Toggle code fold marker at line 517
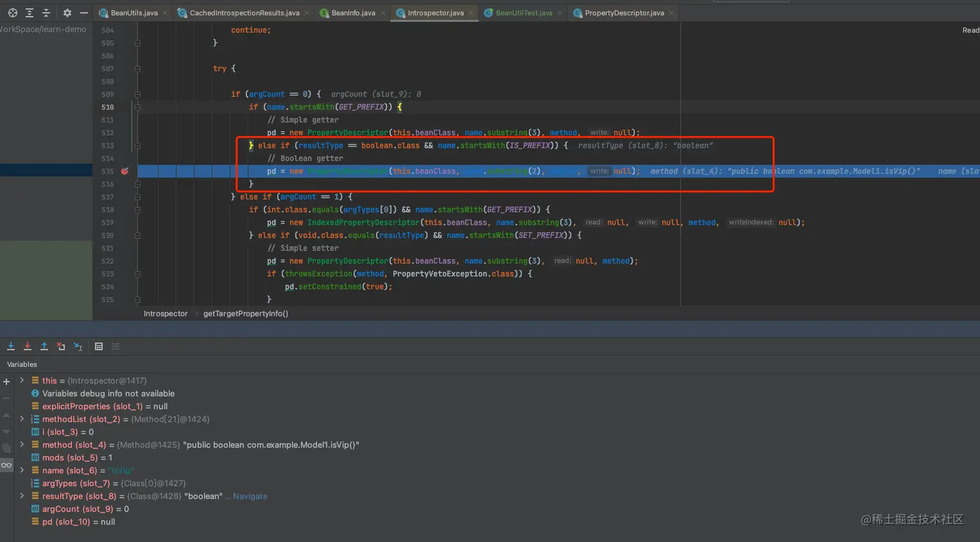This screenshot has width=980, height=542. [137, 197]
